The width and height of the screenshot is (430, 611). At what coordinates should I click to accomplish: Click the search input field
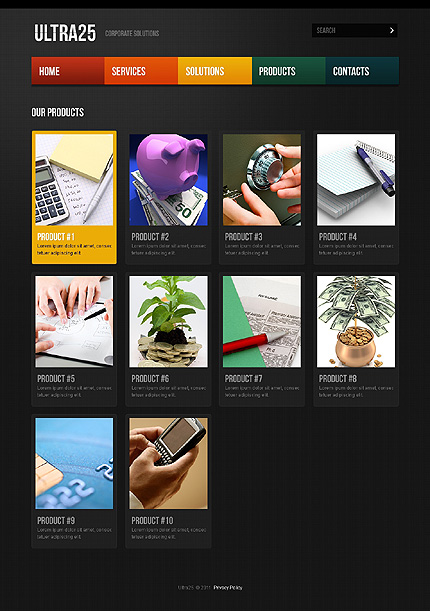click(350, 30)
